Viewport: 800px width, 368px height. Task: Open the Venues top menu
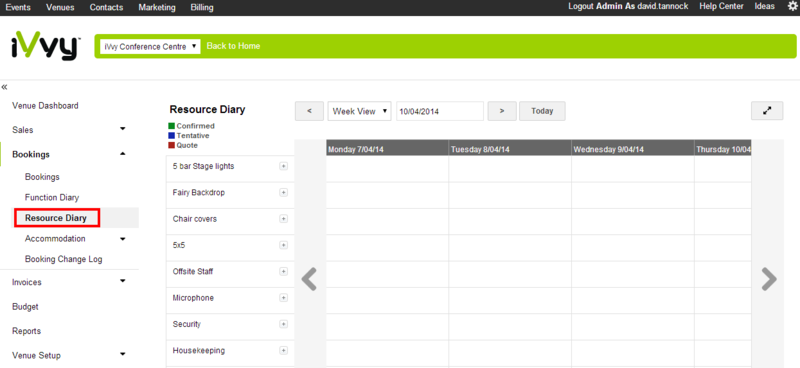(60, 7)
